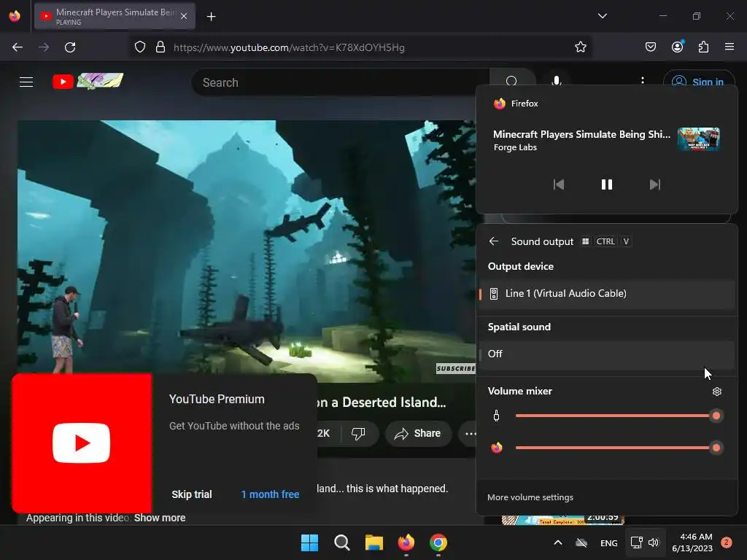The width and height of the screenshot is (747, 560).
Task: Click the browser forward arrow
Action: (x=44, y=47)
